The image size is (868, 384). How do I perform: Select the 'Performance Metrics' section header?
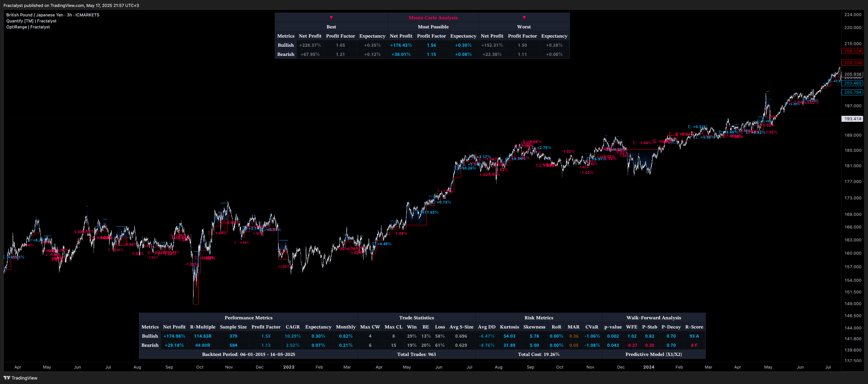pos(248,318)
